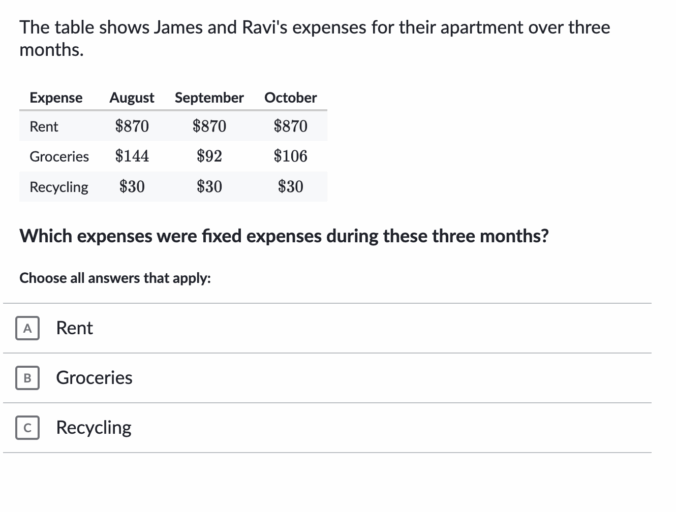Screen dimensions: 676x512
Task: Click the October column header
Action: [x=291, y=97]
